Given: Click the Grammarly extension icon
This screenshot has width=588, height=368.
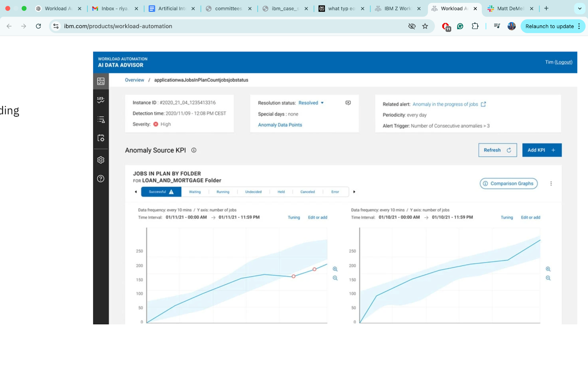Looking at the screenshot, I should pos(460,26).
